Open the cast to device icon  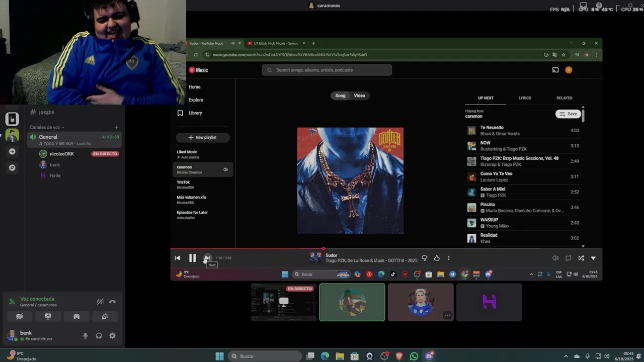click(555, 70)
